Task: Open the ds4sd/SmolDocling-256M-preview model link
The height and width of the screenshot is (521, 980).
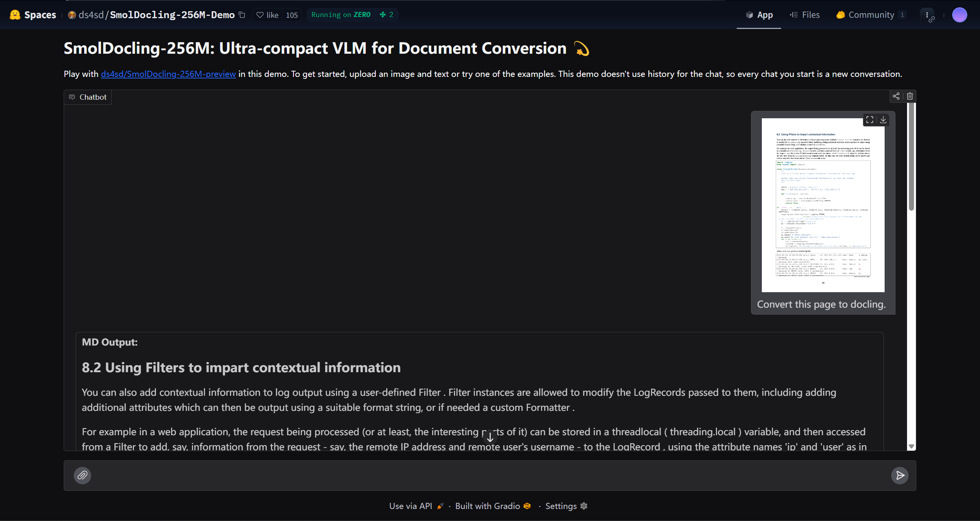Action: click(x=168, y=74)
